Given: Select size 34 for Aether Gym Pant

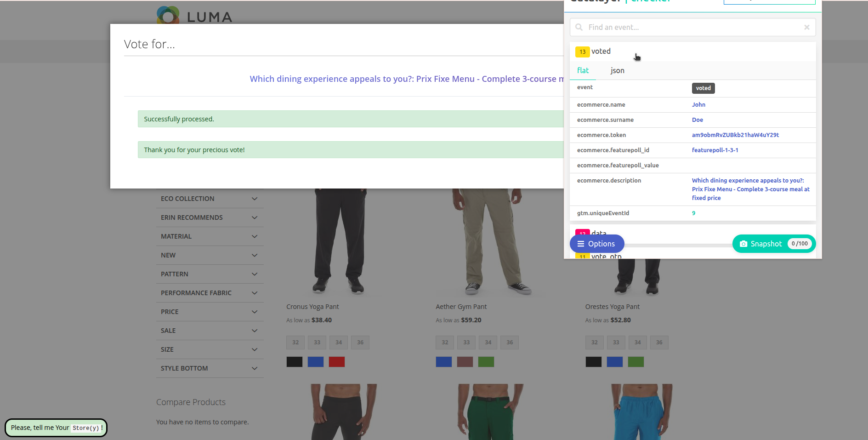Looking at the screenshot, I should pyautogui.click(x=488, y=343).
